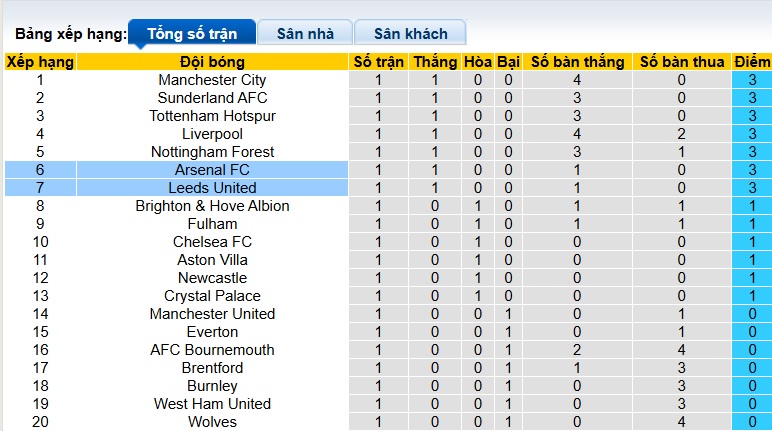Click the highlighted Arsenal FC row

click(x=212, y=170)
